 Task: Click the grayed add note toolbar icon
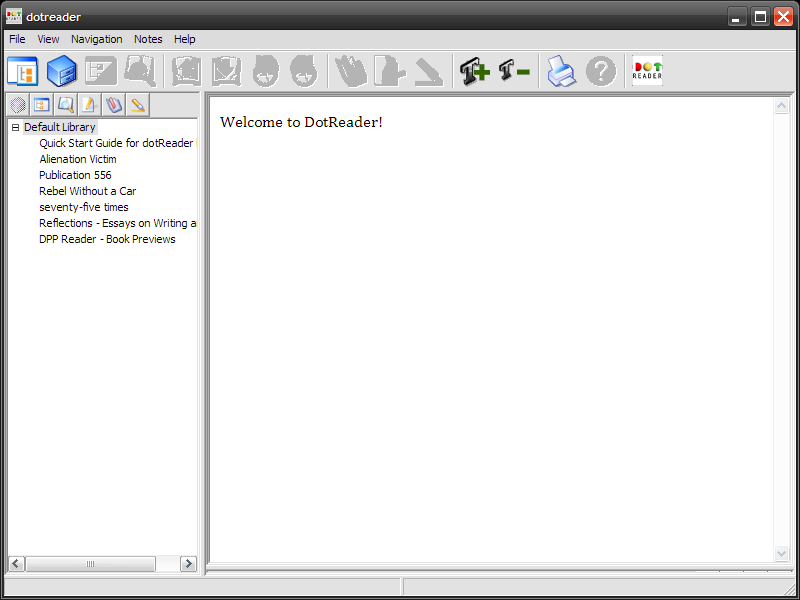tap(390, 71)
